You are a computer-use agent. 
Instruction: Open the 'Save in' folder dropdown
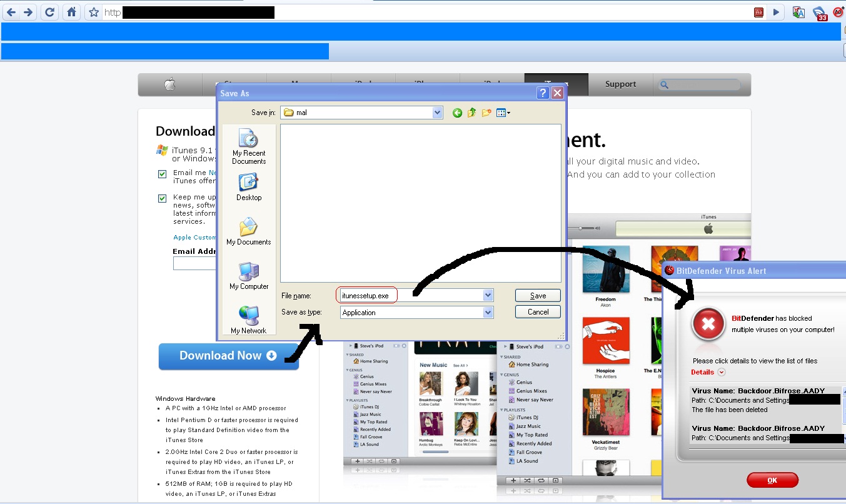pos(437,113)
